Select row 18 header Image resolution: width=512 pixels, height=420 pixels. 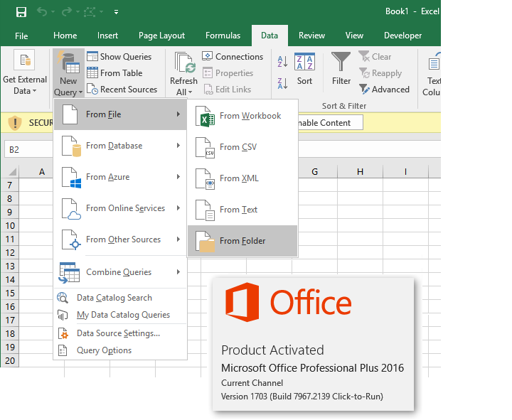(x=10, y=333)
